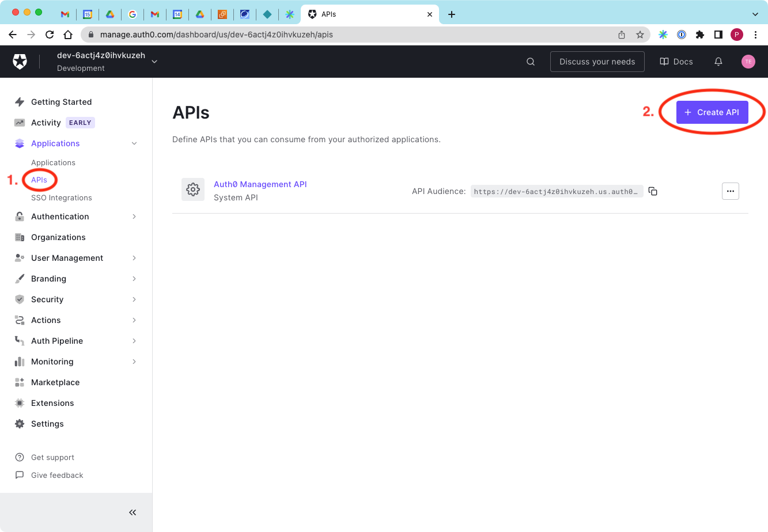
Task: Switch to the Google tab
Action: (x=133, y=14)
